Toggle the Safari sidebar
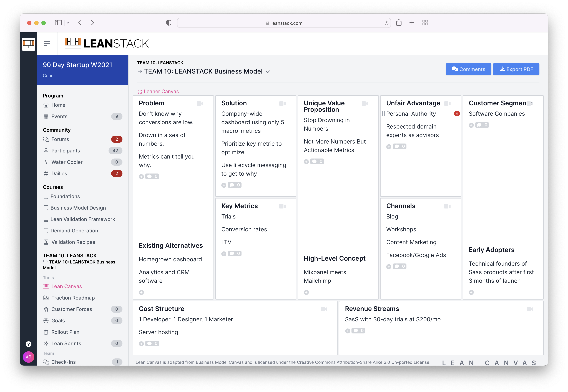 coord(58,23)
